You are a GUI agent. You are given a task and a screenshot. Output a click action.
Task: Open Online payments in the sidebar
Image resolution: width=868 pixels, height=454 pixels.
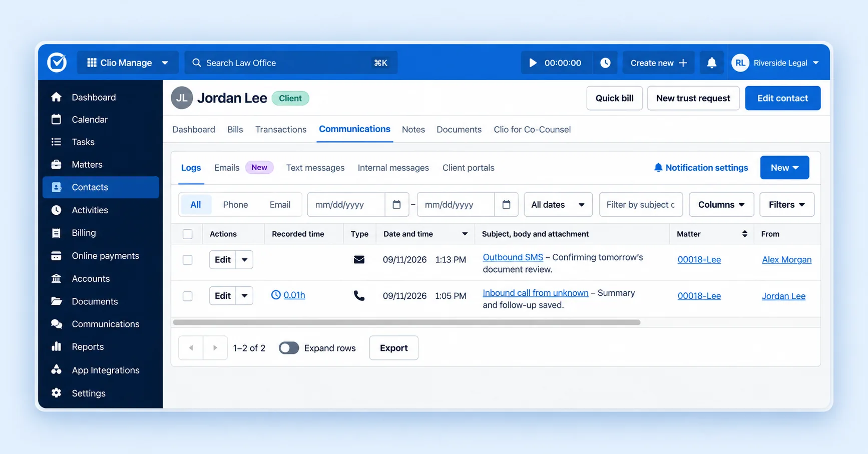(101, 256)
